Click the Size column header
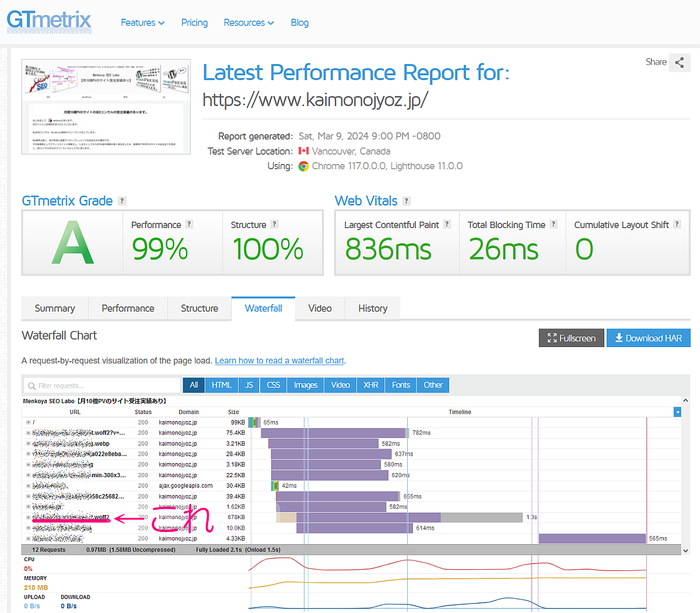The image size is (700, 613). [x=233, y=412]
